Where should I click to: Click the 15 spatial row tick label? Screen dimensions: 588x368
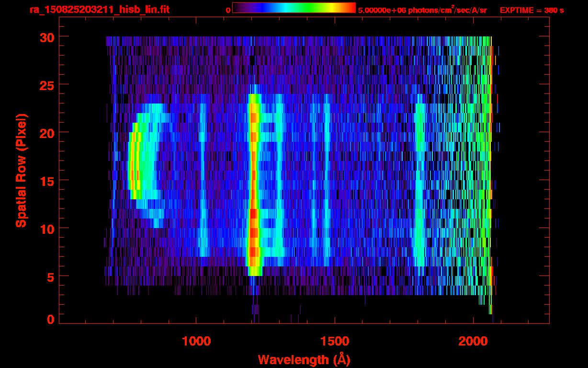pyautogui.click(x=47, y=181)
